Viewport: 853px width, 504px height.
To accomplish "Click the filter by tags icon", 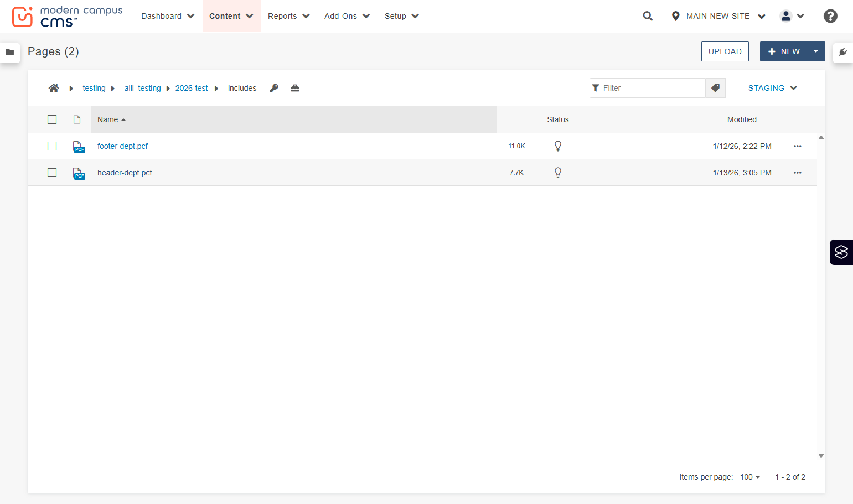I will pyautogui.click(x=716, y=88).
